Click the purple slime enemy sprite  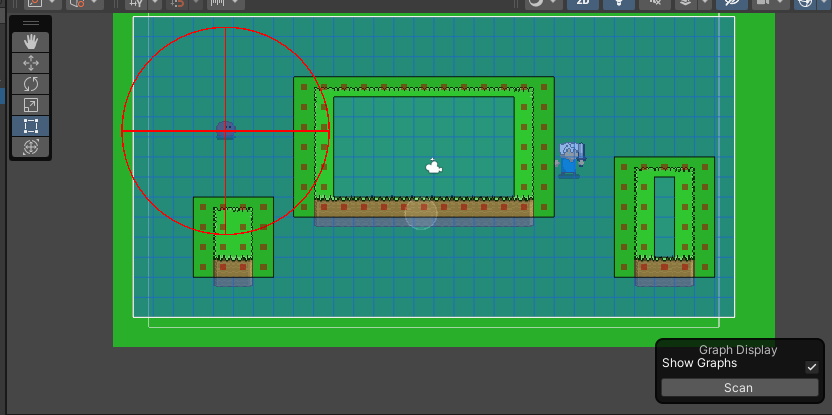coord(226,130)
